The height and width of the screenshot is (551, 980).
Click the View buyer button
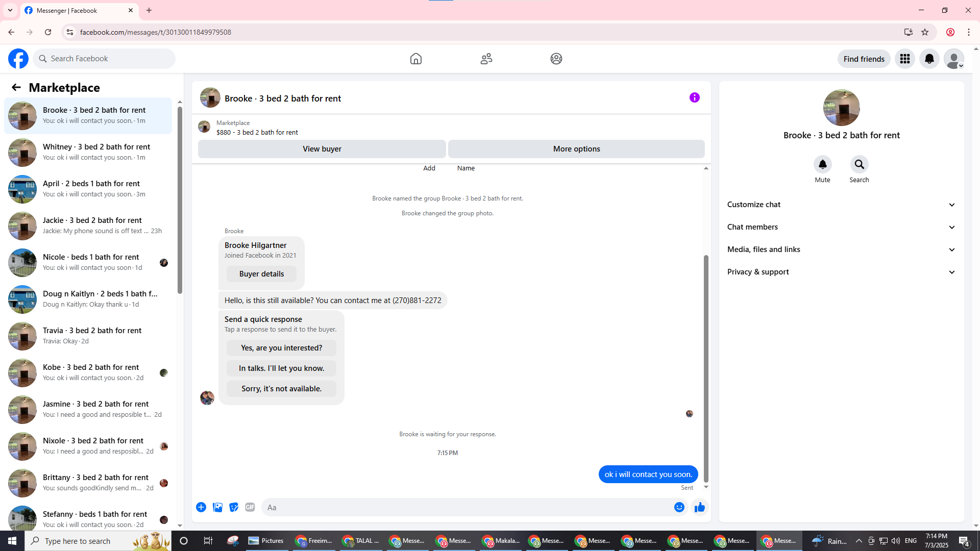(322, 149)
